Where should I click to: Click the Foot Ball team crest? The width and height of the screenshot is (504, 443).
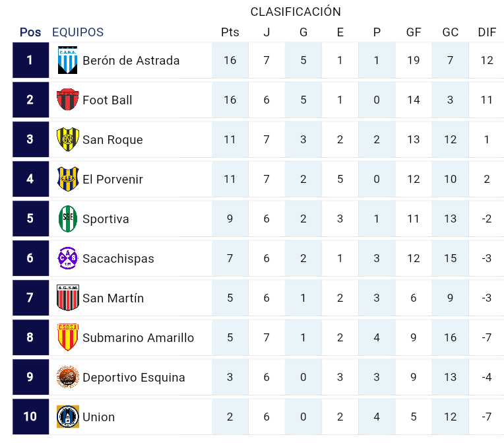pyautogui.click(x=68, y=100)
